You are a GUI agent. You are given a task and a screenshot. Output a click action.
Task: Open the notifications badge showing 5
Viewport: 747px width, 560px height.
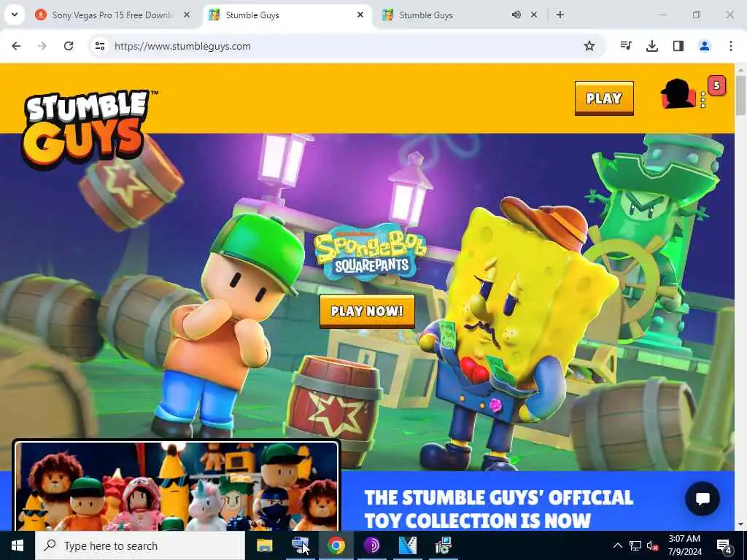click(716, 86)
